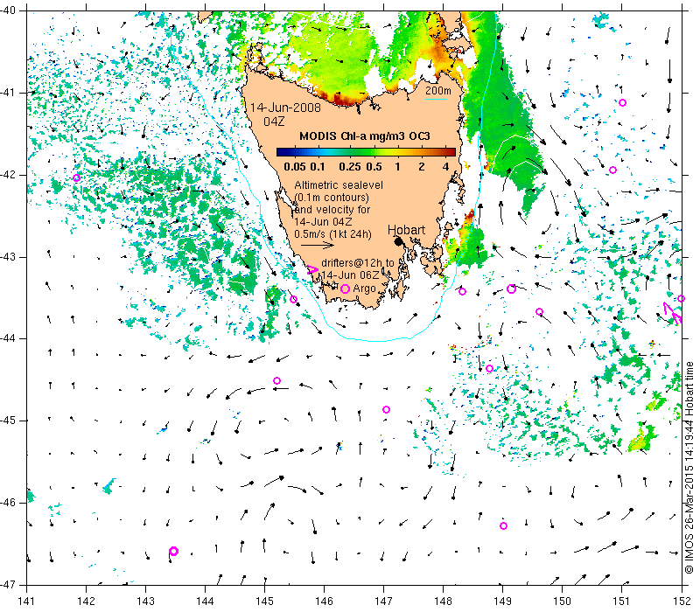Click the longitude axis label '143'

pyautogui.click(x=145, y=601)
